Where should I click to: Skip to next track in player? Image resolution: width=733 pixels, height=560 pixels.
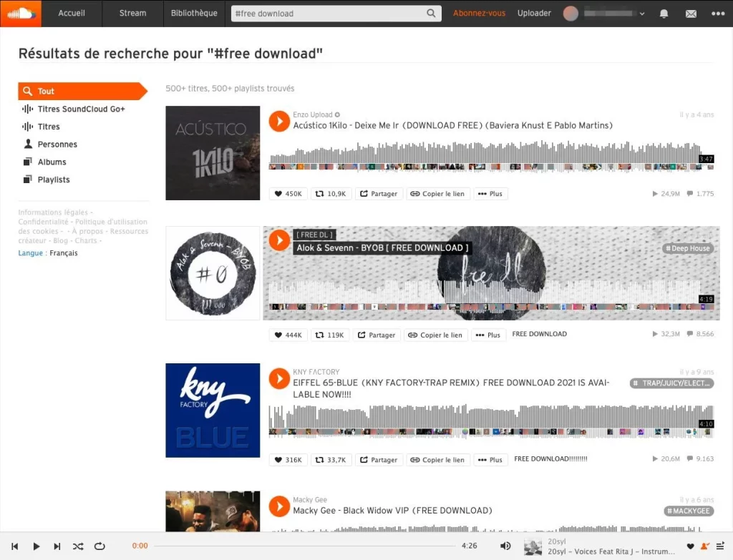click(x=57, y=546)
